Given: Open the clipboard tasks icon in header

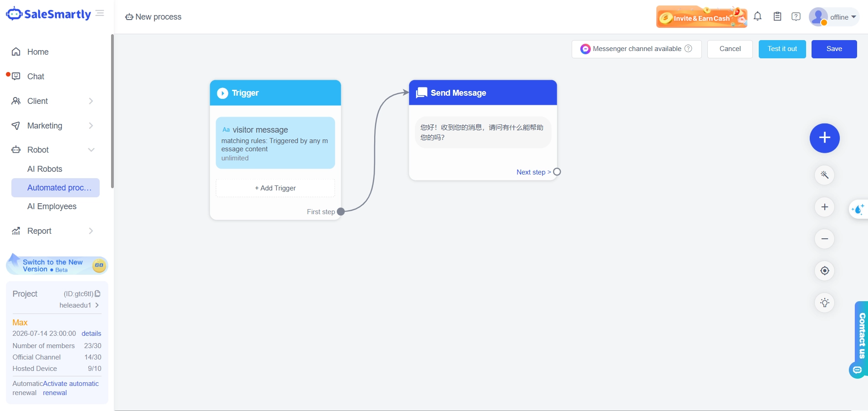Looking at the screenshot, I should (777, 16).
